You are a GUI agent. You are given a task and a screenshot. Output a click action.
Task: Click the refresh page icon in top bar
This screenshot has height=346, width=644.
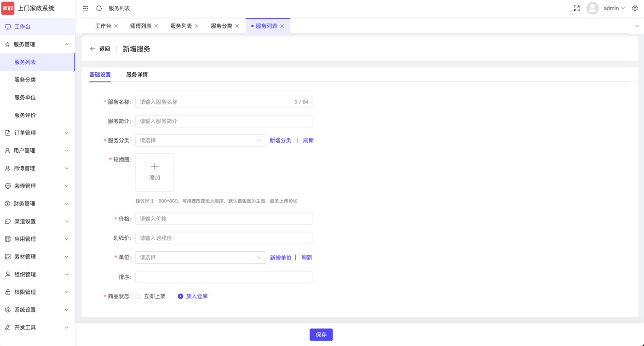[x=99, y=8]
